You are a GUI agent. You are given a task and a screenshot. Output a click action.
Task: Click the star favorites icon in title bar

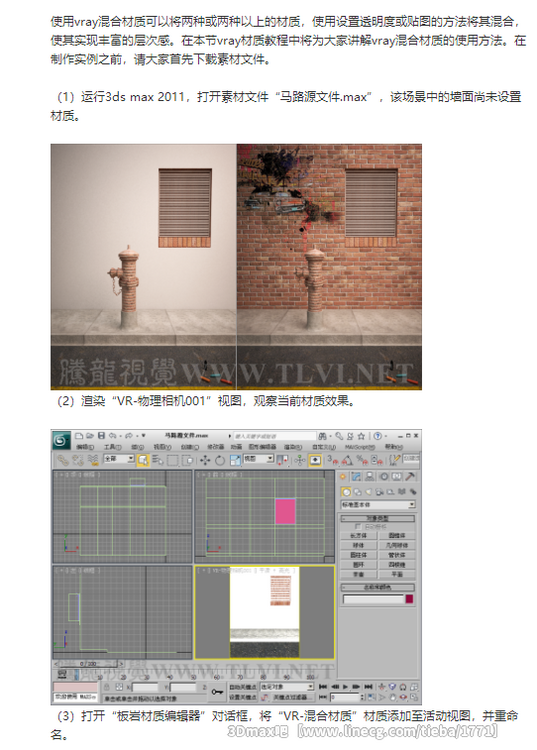pyautogui.click(x=361, y=436)
